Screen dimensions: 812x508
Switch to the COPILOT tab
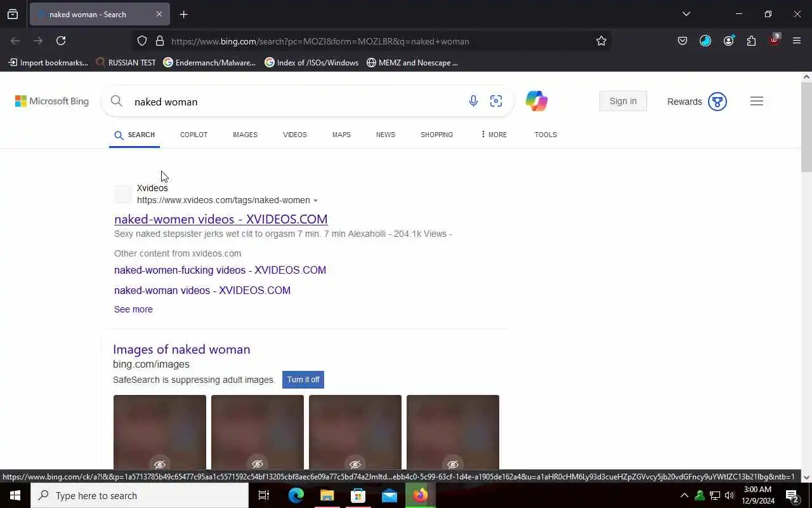point(193,135)
